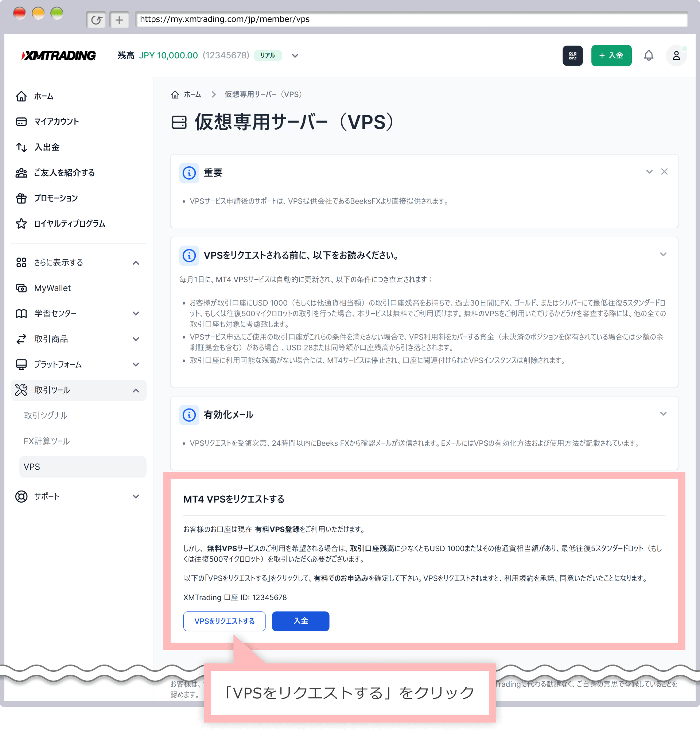Collapse the 有効化メール panel
This screenshot has width=700, height=732.
(x=663, y=414)
